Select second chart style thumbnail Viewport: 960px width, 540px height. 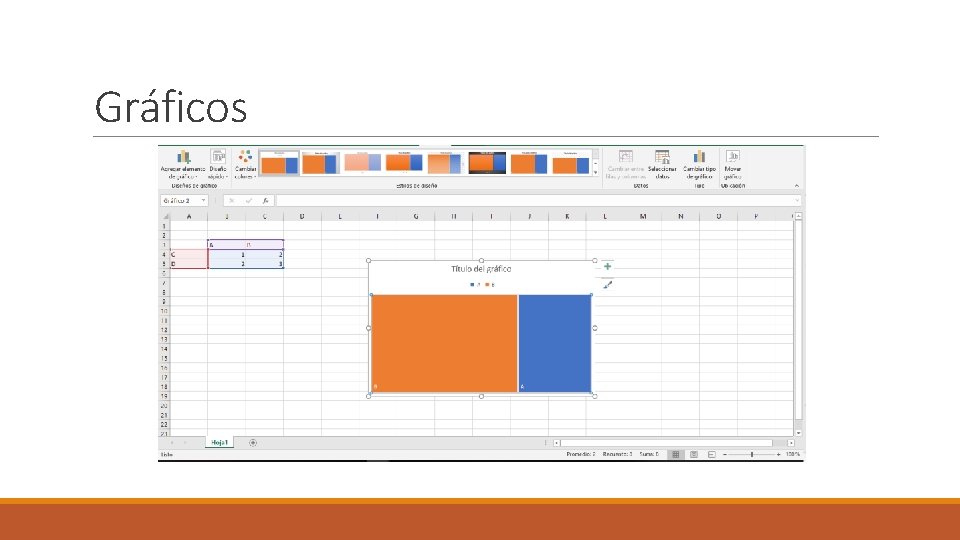(320, 163)
